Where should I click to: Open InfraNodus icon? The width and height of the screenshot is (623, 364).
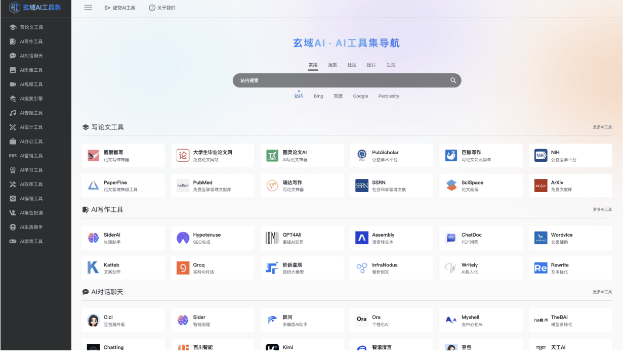pos(361,268)
